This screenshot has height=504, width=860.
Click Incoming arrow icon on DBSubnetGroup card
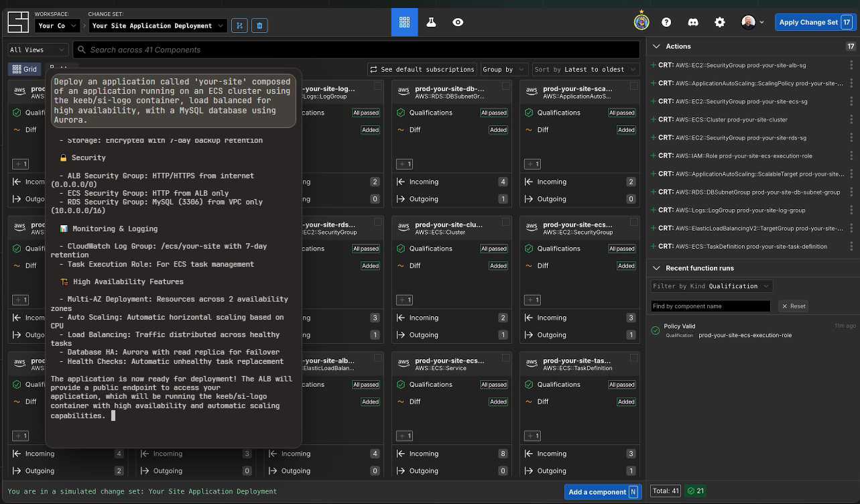tap(401, 182)
